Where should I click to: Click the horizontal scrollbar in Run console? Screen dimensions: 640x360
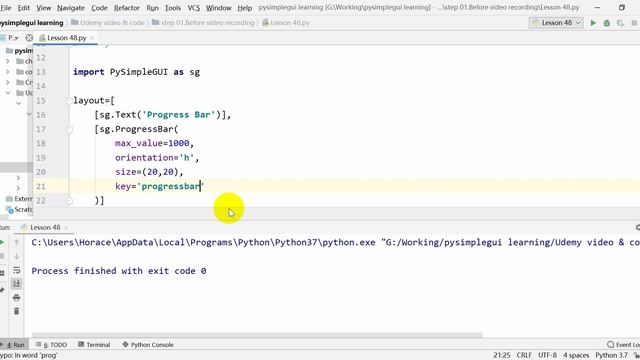[x=257, y=335]
